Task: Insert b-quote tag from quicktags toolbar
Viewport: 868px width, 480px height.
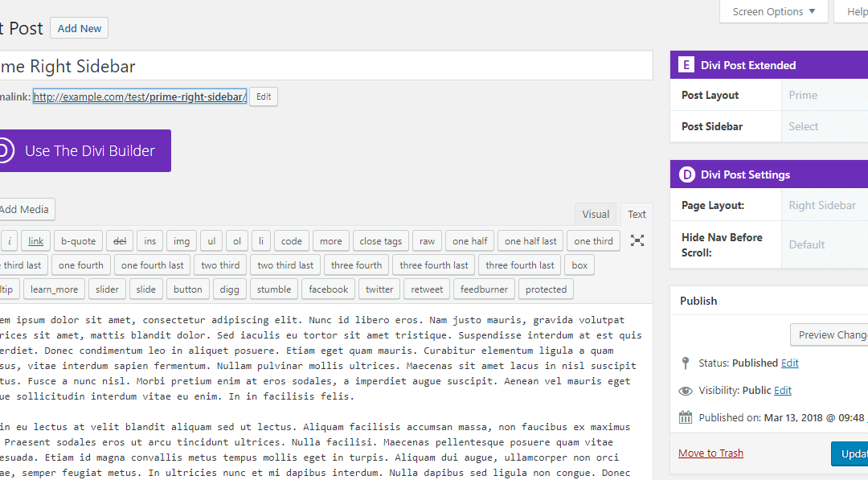Action: pyautogui.click(x=78, y=241)
